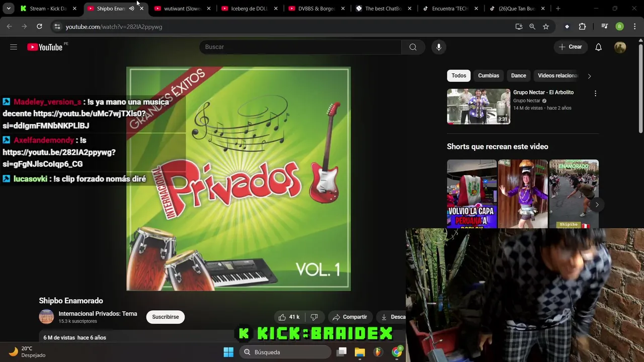644x362 pixels.
Task: Open more options for Grupo Nectar video
Action: (595, 94)
